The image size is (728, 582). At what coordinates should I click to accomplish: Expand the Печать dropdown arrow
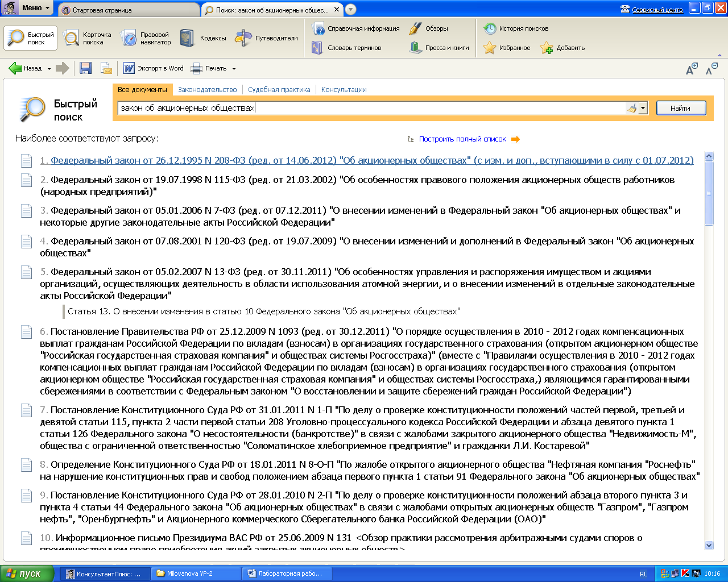click(x=234, y=69)
